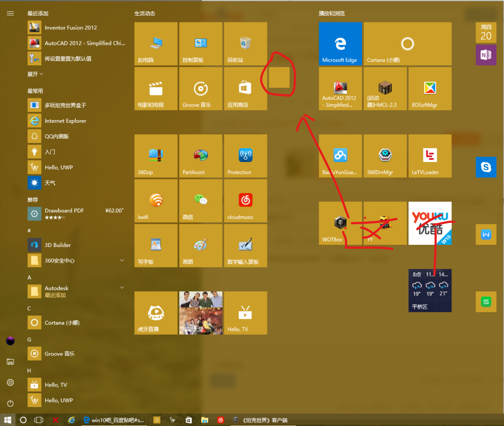The width and height of the screenshot is (504, 426).
Task: Open 3D Builder in the app list
Action: pos(77,245)
